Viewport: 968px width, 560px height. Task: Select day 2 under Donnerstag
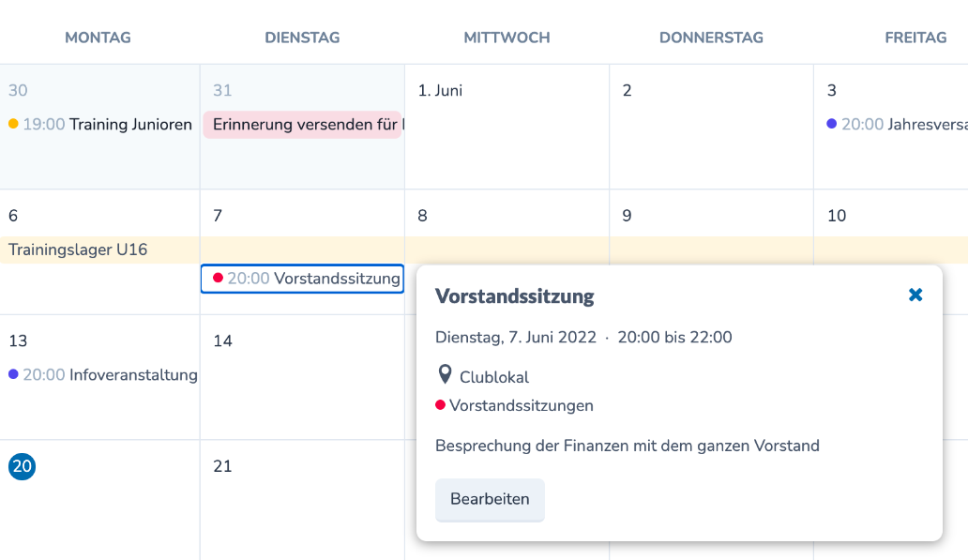click(628, 91)
